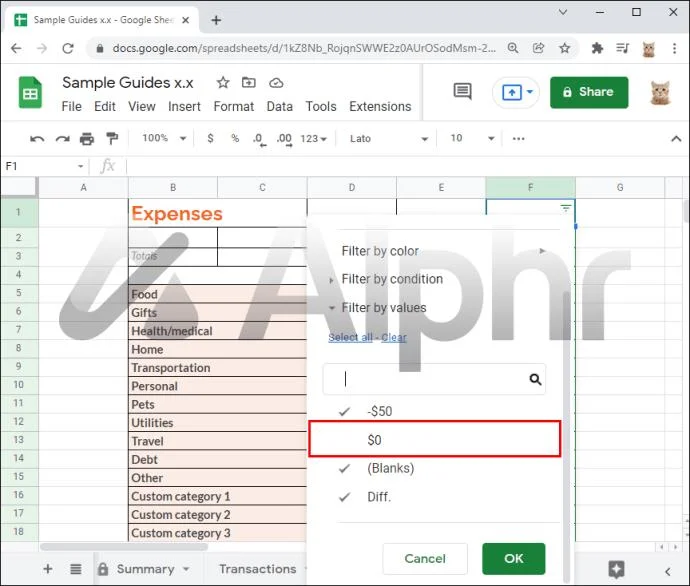Viewport: 690px width, 586px height.
Task: Expand Filter by color submenu
Action: [542, 251]
